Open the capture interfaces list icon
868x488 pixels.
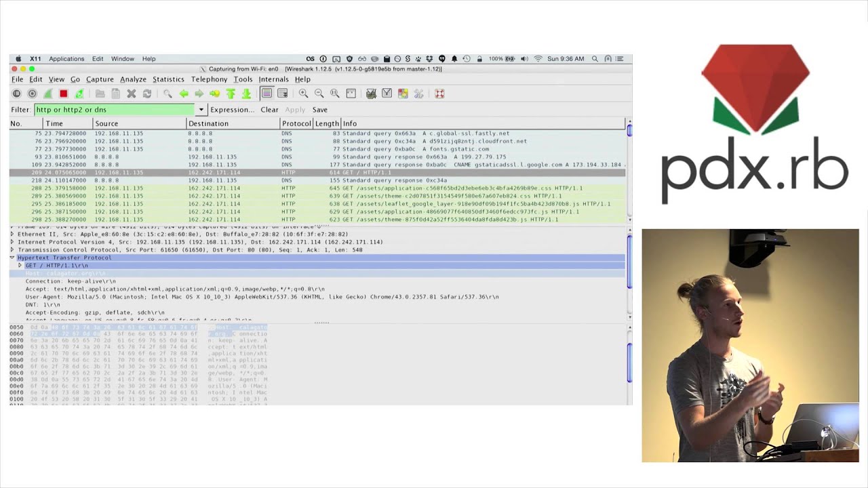coord(17,94)
